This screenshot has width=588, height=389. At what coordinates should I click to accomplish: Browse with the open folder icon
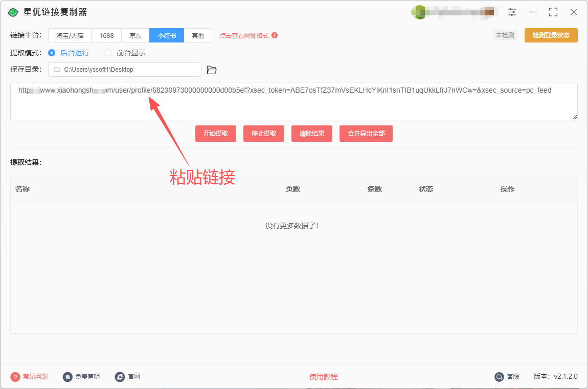212,70
